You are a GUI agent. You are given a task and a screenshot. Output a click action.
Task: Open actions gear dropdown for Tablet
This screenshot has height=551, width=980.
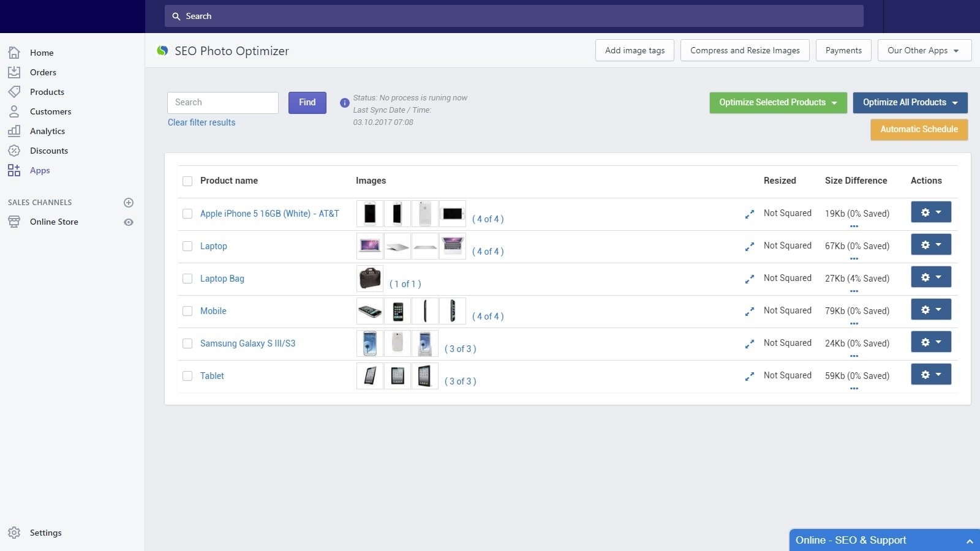[931, 375]
